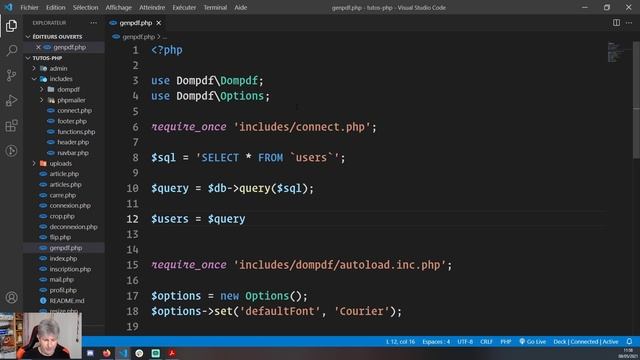
Task: Open footer.php in explorer
Action: (72, 121)
